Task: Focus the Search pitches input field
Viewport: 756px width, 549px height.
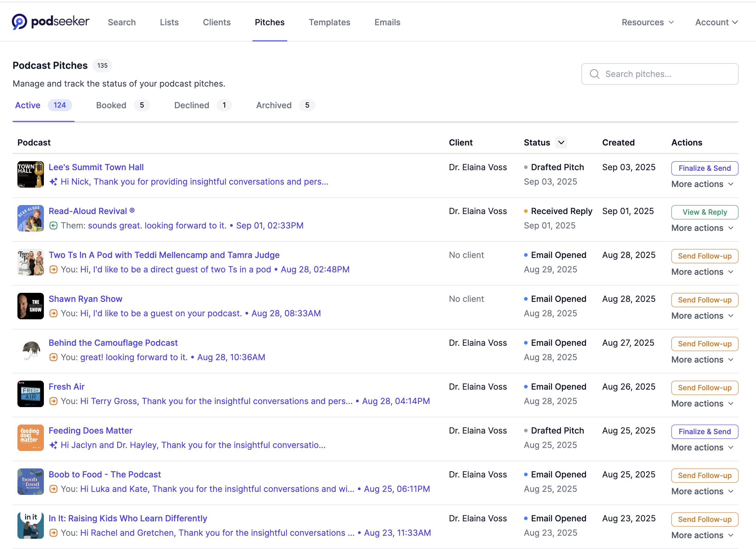Action: 660,74
